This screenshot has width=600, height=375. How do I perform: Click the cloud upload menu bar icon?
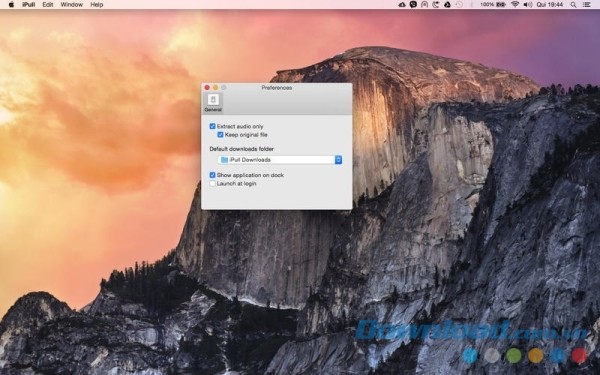pyautogui.click(x=402, y=5)
